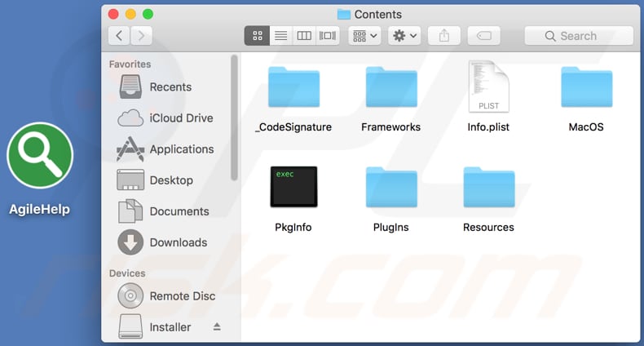Switch to icon view mode
This screenshot has width=644, height=346.
pyautogui.click(x=257, y=36)
